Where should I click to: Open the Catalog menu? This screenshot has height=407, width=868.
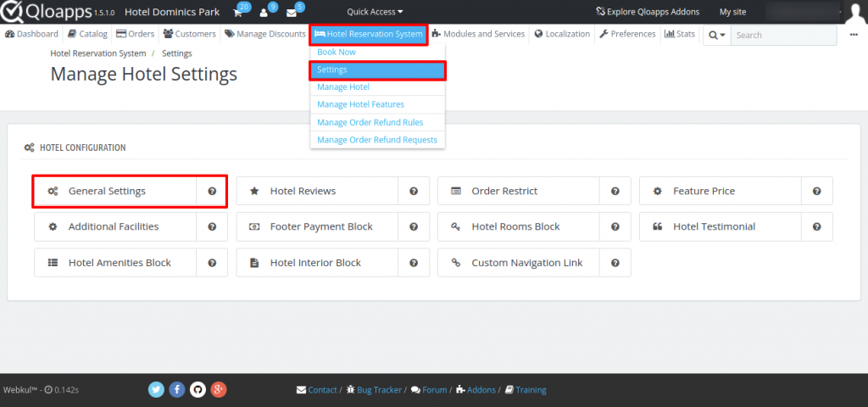click(87, 34)
